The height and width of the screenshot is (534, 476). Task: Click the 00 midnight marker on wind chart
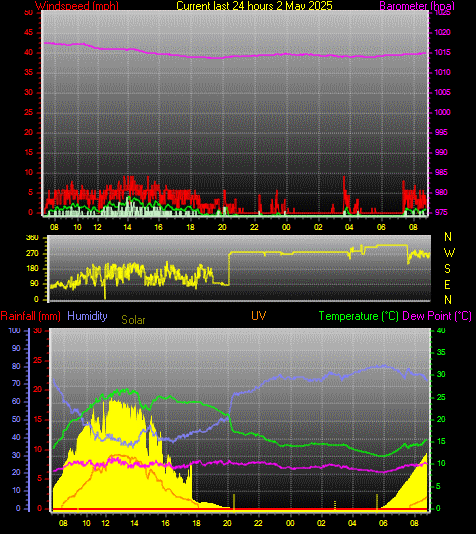(x=286, y=227)
